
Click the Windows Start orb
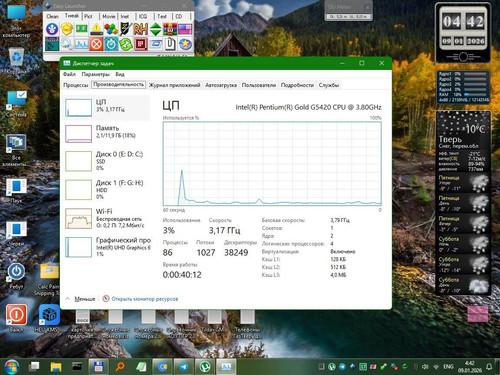[x=11, y=367]
